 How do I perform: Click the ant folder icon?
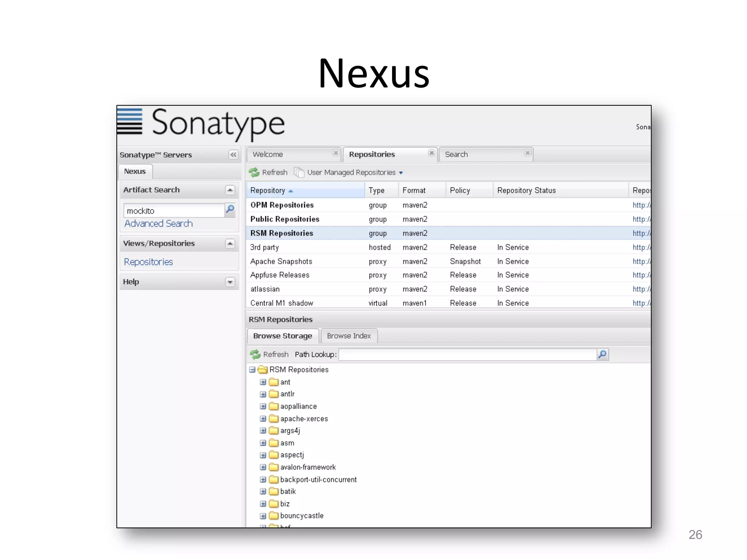click(274, 382)
